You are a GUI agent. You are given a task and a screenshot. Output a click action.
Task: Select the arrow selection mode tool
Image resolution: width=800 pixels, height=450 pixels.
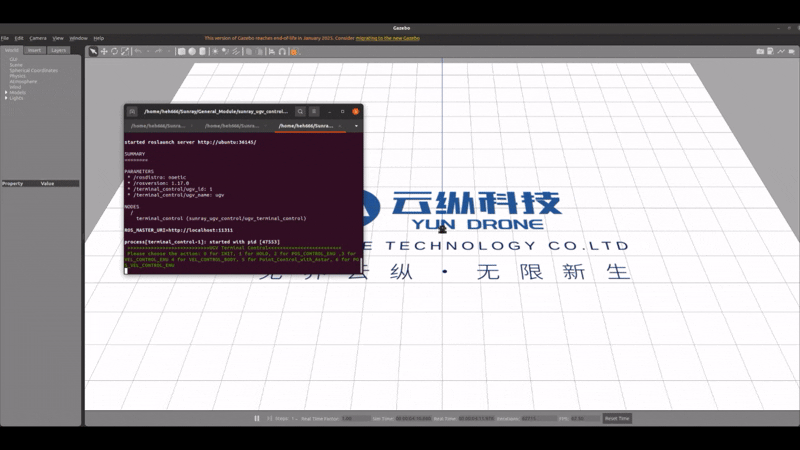click(x=93, y=52)
